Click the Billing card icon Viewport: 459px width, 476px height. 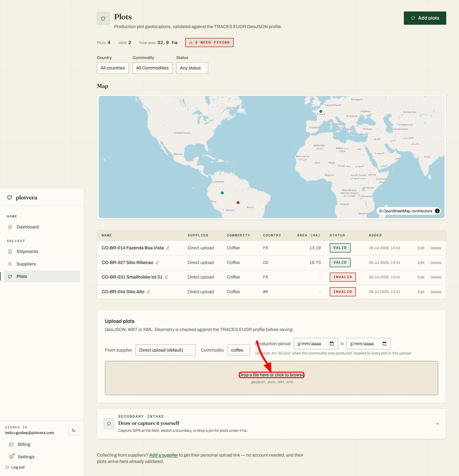[x=11, y=444]
